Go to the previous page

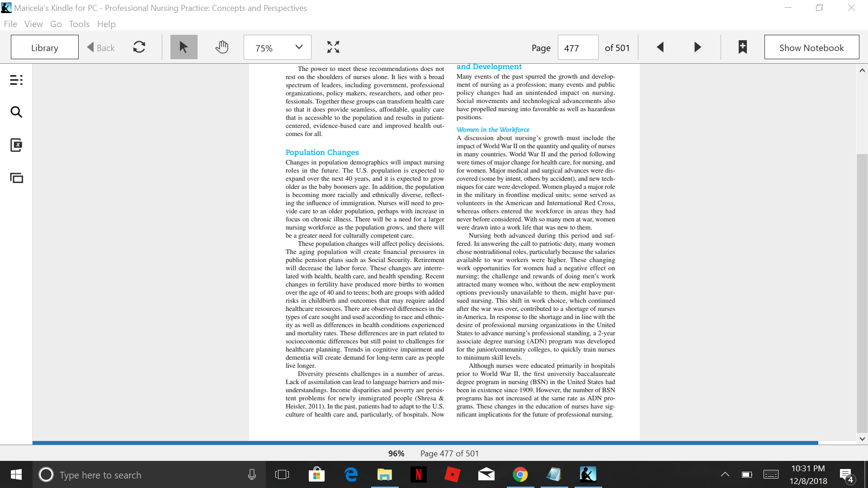pos(660,47)
